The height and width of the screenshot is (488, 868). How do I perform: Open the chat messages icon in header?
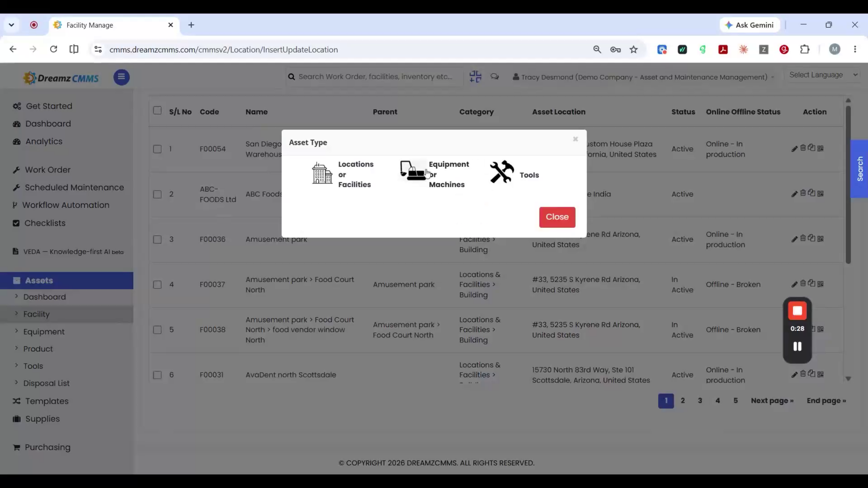click(494, 77)
